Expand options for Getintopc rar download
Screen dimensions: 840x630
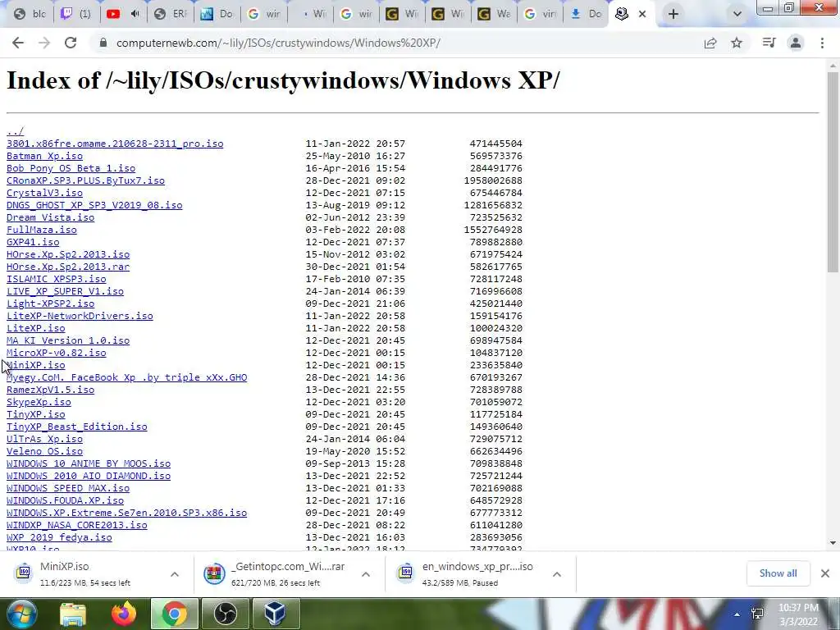[366, 574]
